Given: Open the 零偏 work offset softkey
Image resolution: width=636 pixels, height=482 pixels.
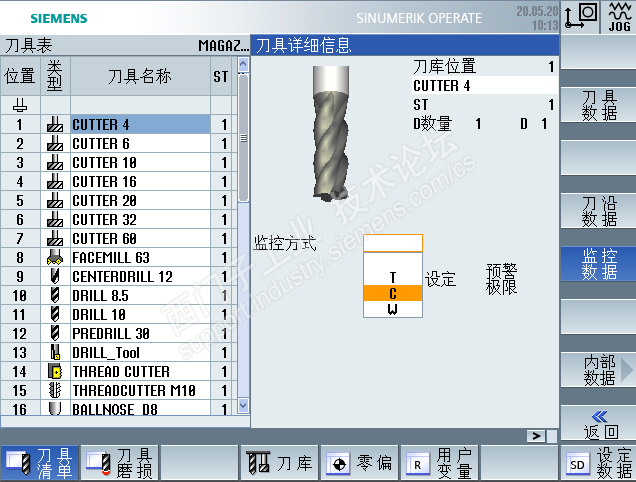Looking at the screenshot, I should (359, 463).
